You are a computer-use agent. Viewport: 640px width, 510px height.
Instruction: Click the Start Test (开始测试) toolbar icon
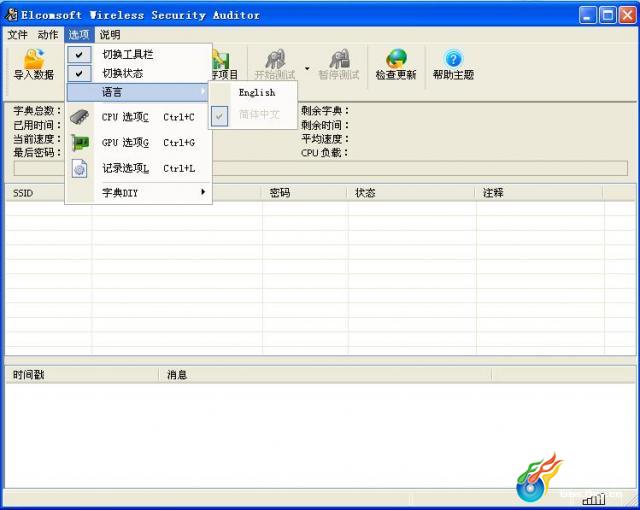[276, 59]
